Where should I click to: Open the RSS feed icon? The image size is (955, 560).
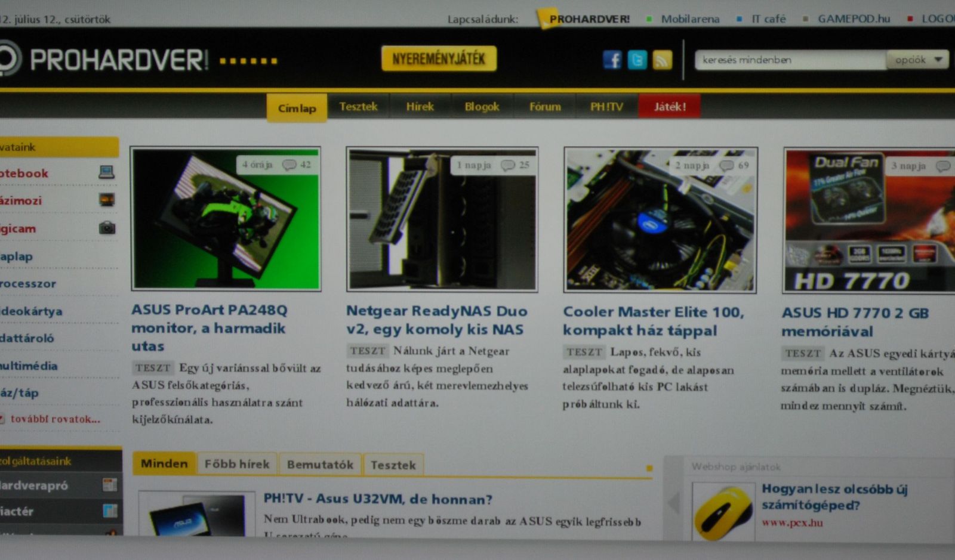663,60
